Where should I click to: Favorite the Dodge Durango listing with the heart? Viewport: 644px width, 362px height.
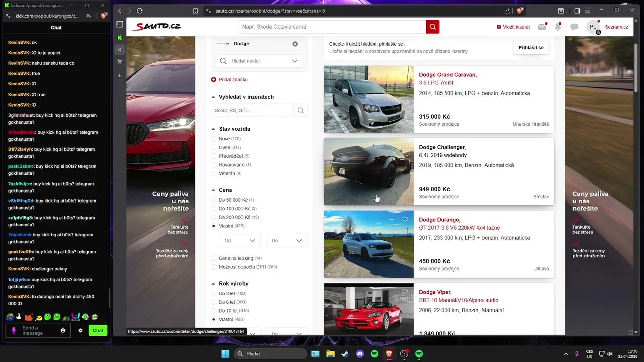click(405, 219)
